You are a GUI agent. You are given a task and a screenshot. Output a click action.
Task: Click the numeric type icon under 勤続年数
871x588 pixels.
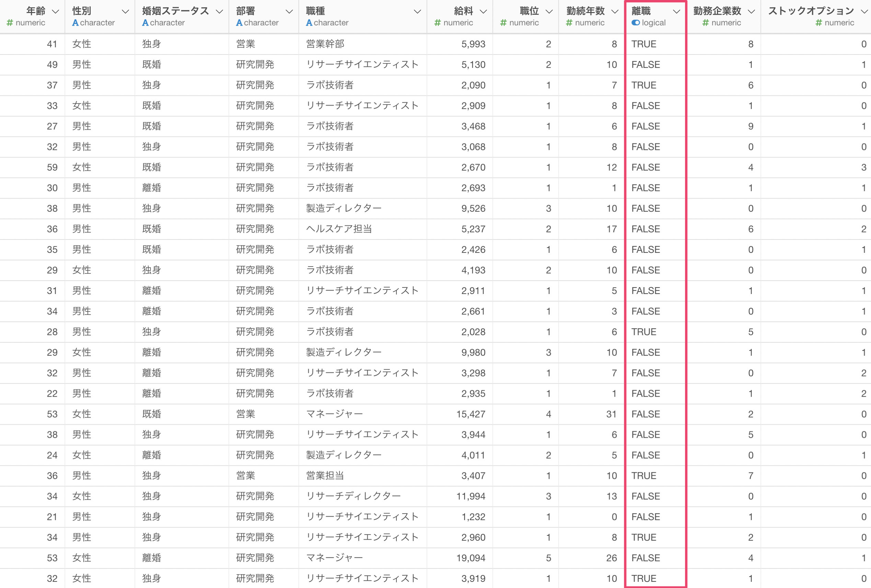point(569,23)
